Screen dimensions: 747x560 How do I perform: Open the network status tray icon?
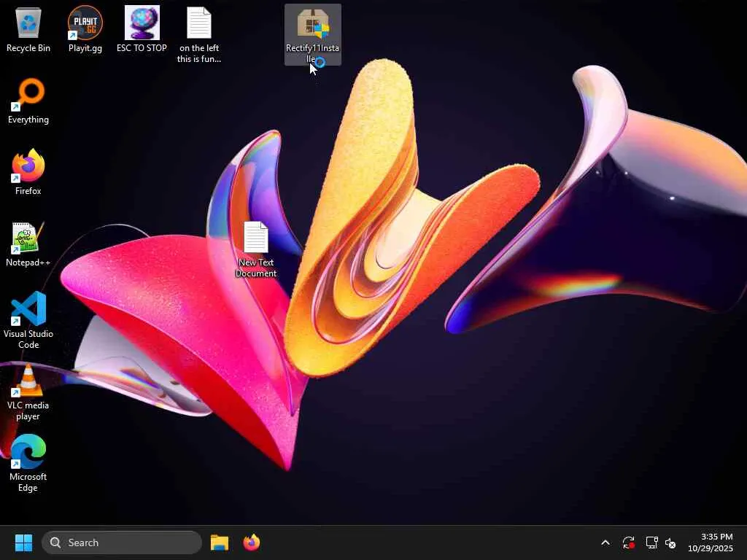651,542
